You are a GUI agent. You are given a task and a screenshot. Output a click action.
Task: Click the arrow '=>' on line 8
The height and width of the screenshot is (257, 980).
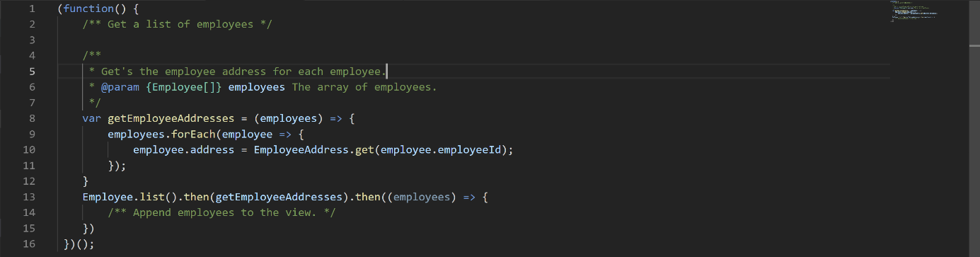(336, 118)
